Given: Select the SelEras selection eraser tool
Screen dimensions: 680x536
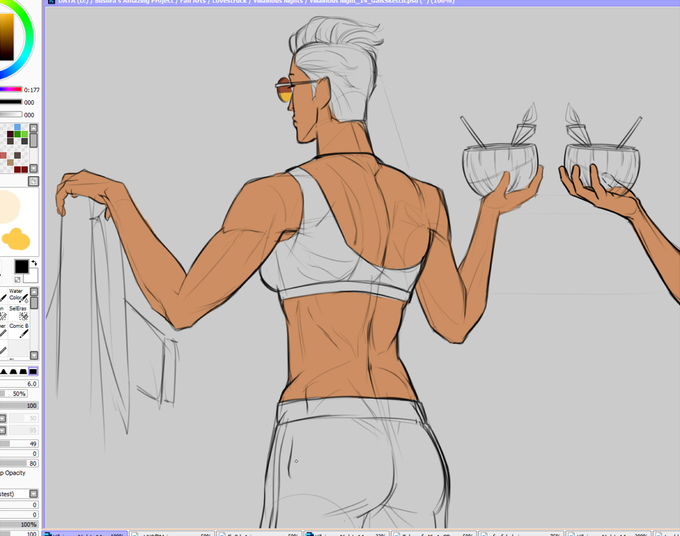Looking at the screenshot, I should [19, 313].
